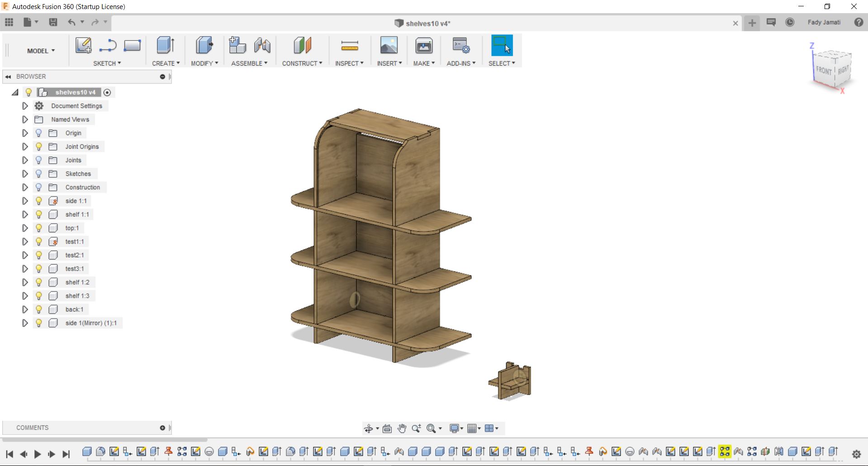Expand the Joints folder node
The width and height of the screenshot is (868, 466).
click(25, 160)
